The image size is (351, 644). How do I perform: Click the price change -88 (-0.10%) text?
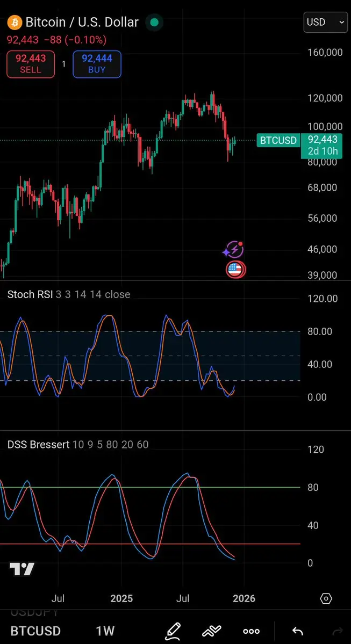pos(74,40)
